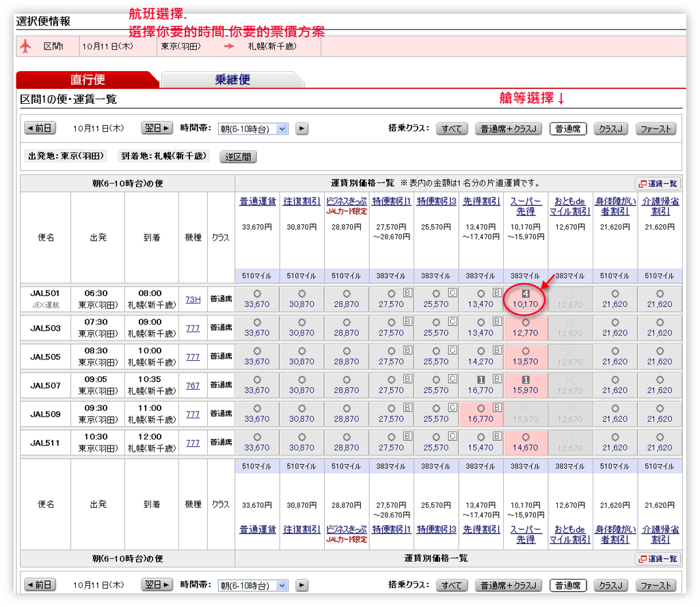This screenshot has width=700, height=607.
Task: Open the top 時間帯 time range dropdown
Action: pos(253,129)
